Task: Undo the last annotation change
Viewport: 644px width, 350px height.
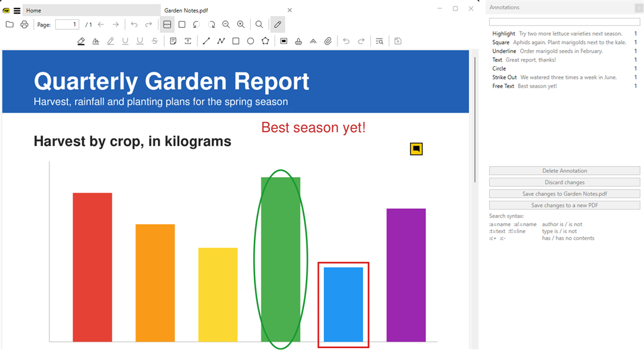Action: [x=346, y=41]
